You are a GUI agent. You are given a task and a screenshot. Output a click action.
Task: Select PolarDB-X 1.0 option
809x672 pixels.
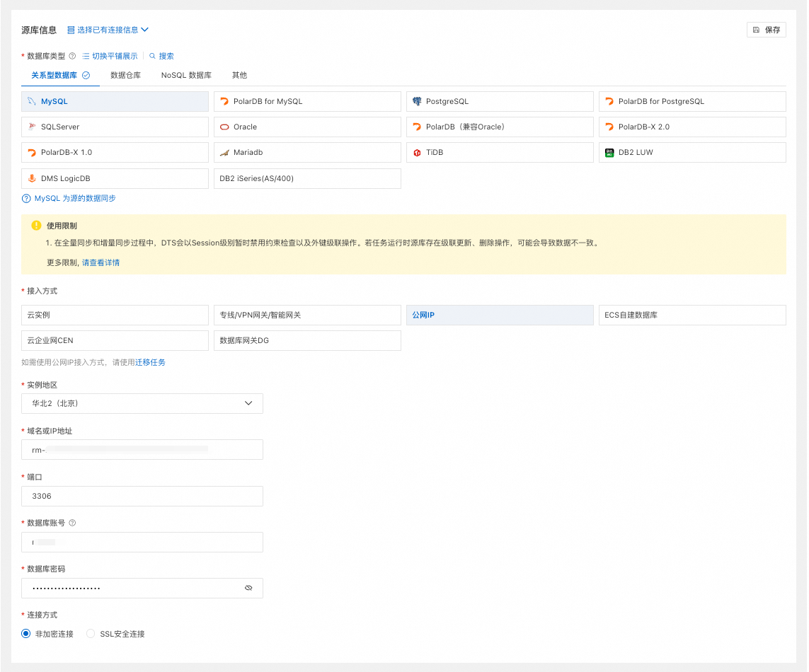point(115,153)
